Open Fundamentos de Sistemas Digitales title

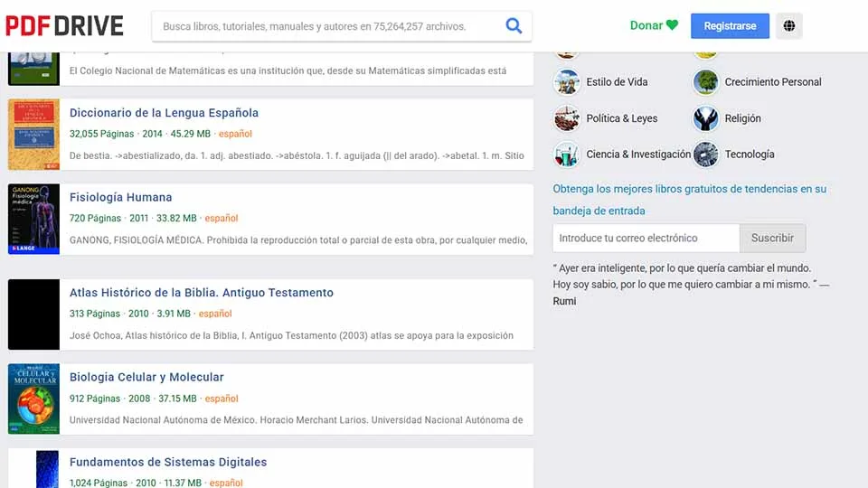point(167,462)
